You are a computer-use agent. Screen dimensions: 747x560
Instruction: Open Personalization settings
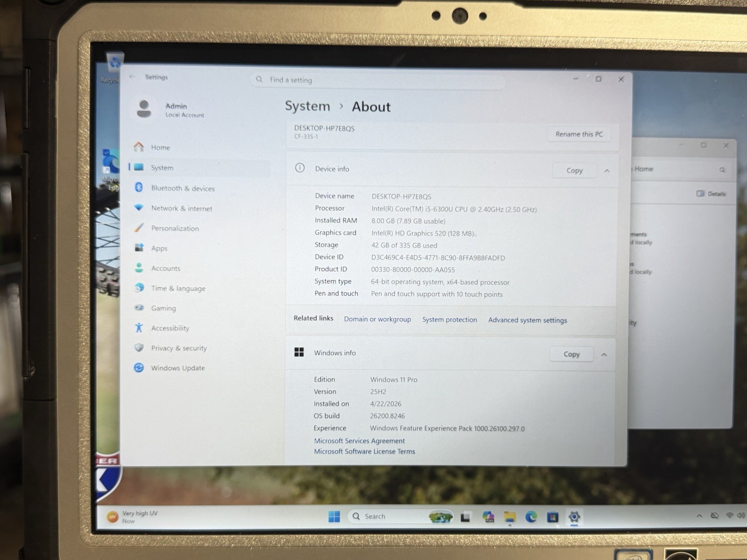[x=175, y=228]
